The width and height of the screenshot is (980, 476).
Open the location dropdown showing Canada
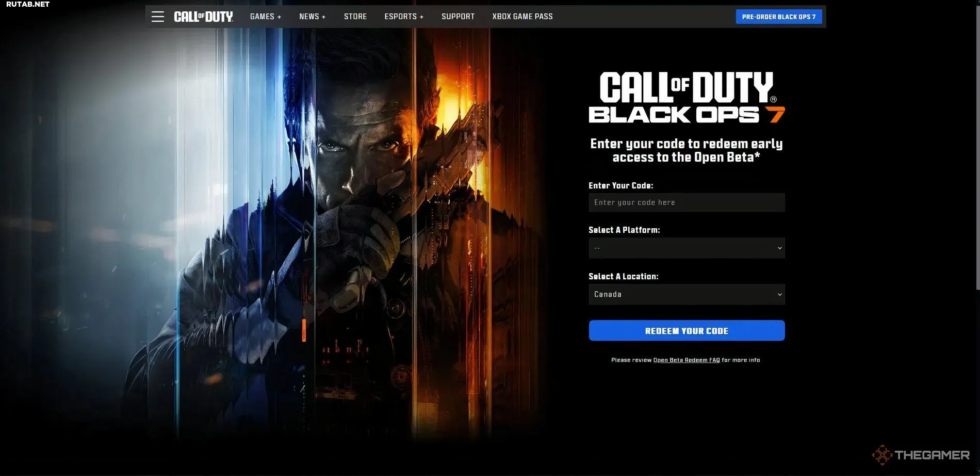click(687, 294)
